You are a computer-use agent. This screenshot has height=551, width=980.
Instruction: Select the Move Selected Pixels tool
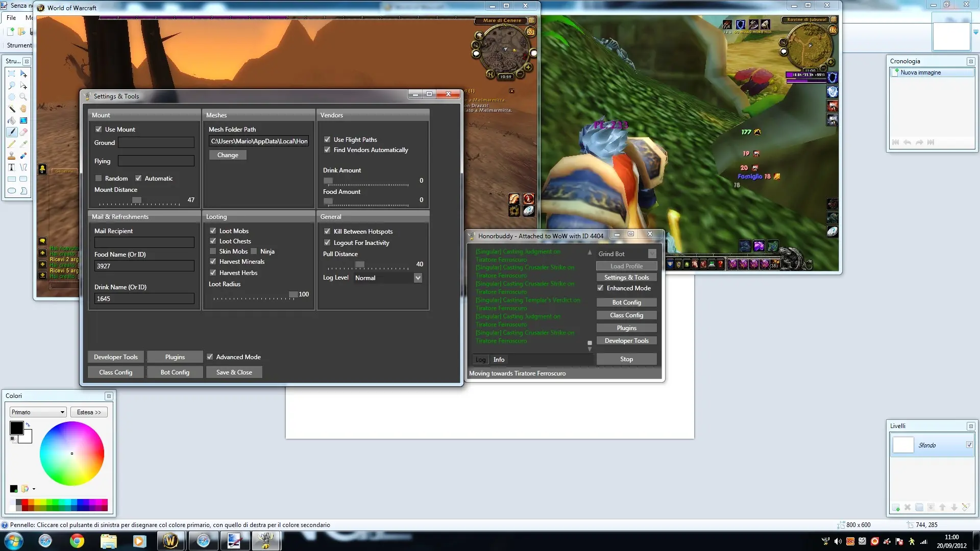23,74
